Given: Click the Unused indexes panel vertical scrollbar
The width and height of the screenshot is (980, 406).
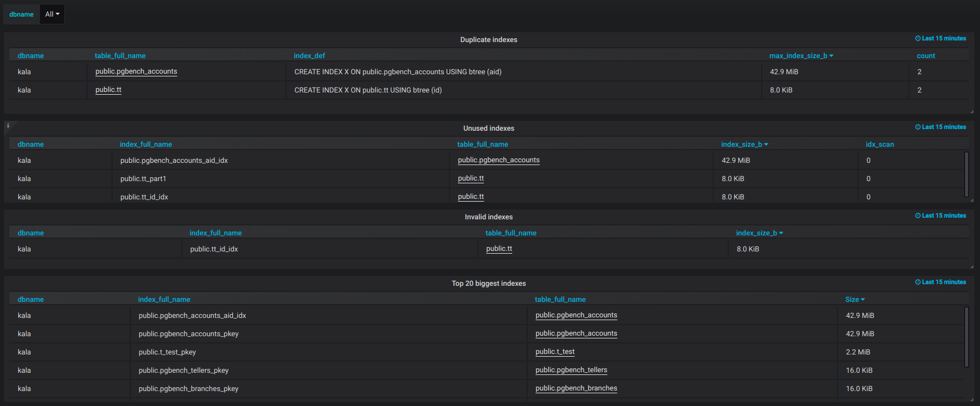Looking at the screenshot, I should point(967,174).
